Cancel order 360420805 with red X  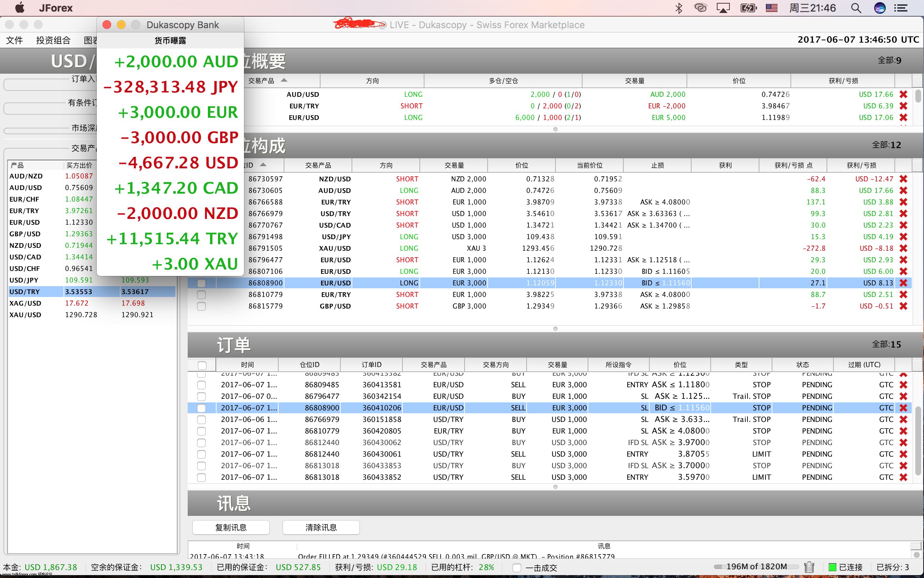903,431
